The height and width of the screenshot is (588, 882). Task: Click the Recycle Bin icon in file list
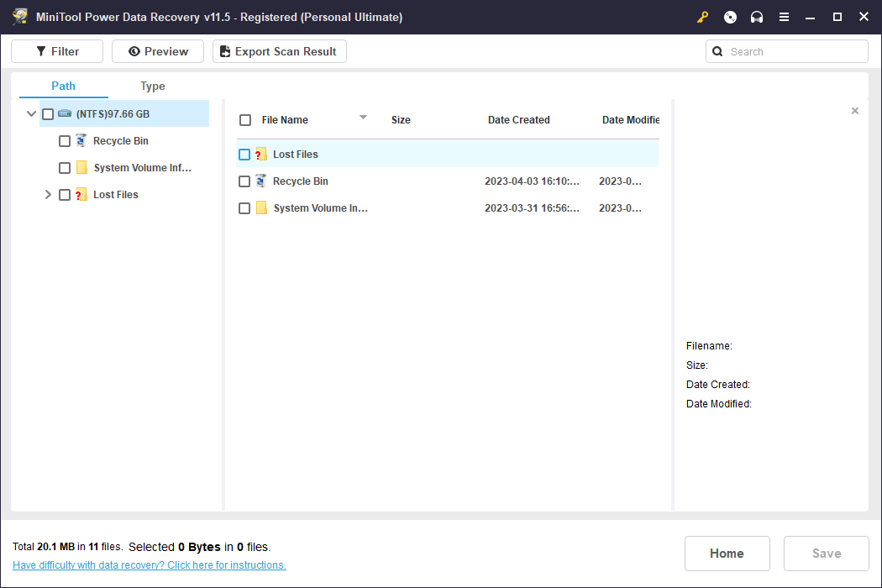pyautogui.click(x=261, y=181)
